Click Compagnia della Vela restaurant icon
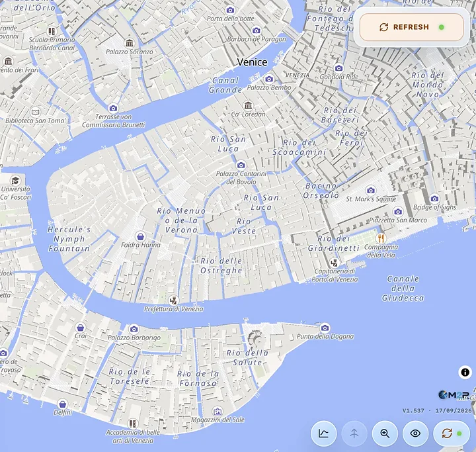The height and width of the screenshot is (452, 476). (x=381, y=238)
